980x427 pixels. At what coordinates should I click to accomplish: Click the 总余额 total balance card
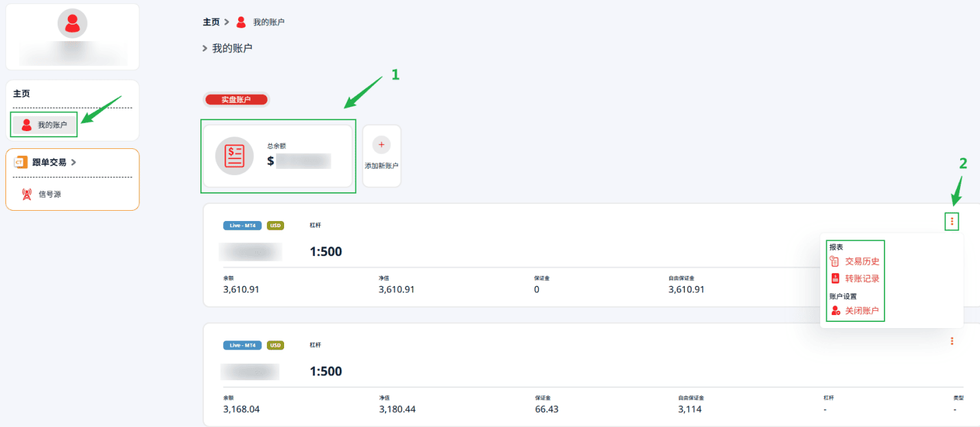tap(278, 156)
